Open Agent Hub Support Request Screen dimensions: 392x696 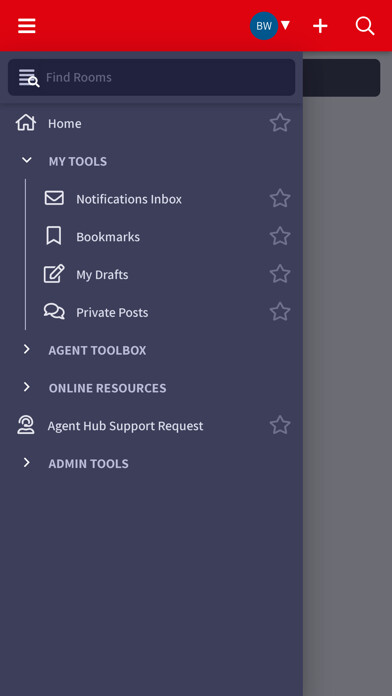coord(125,426)
